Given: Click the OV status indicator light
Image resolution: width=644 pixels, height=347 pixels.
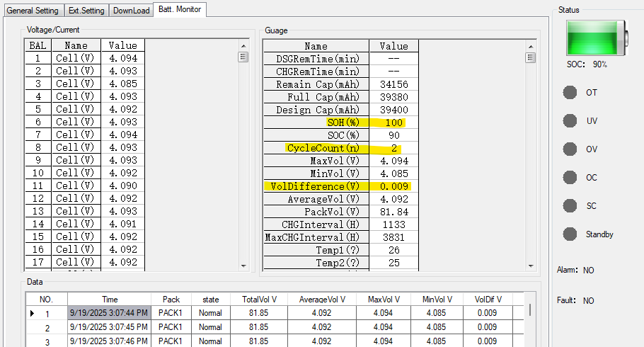Looking at the screenshot, I should [570, 149].
